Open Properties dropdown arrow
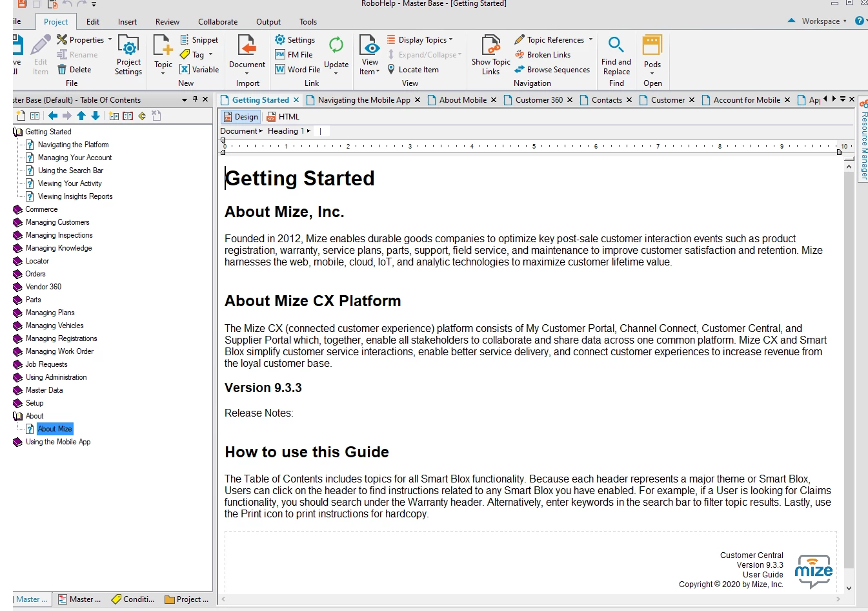This screenshot has height=611, width=868. coord(110,39)
